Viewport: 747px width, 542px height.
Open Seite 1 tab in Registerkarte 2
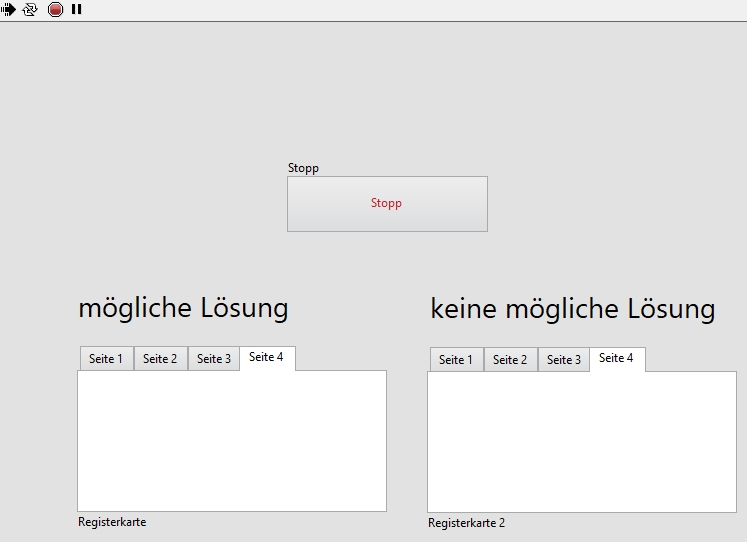coord(456,360)
